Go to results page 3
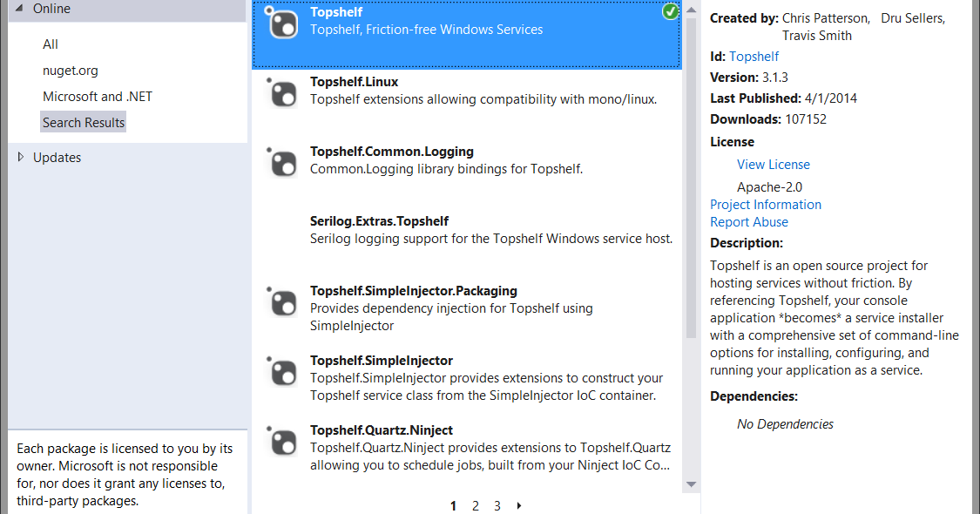The width and height of the screenshot is (980, 514). pyautogui.click(x=497, y=506)
